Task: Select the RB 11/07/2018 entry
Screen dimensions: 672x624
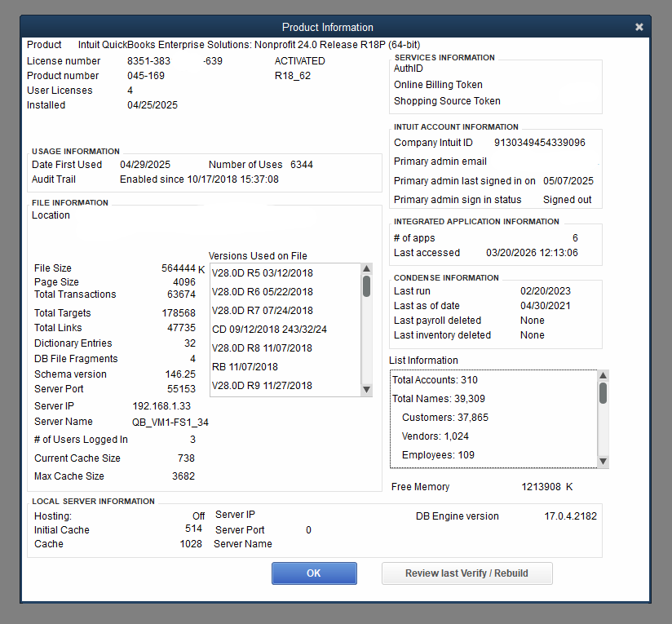Action: 245,367
